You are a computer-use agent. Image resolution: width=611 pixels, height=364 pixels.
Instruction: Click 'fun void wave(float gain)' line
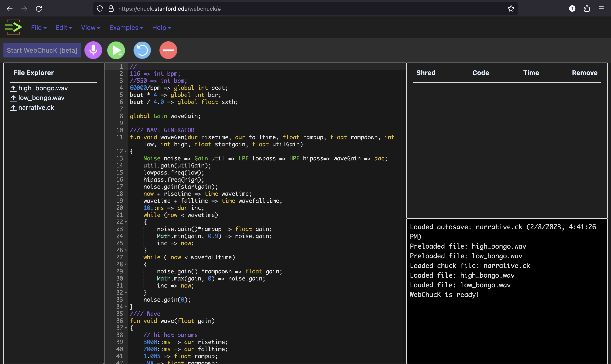[x=172, y=321]
